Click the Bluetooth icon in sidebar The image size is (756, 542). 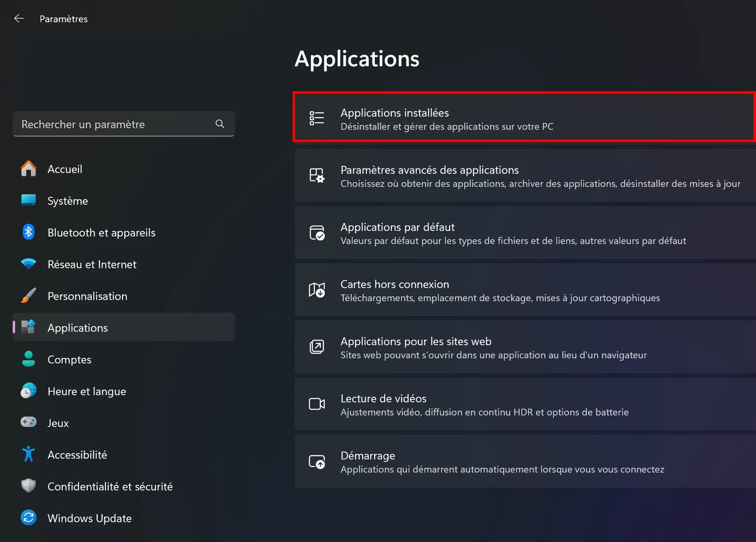[28, 232]
